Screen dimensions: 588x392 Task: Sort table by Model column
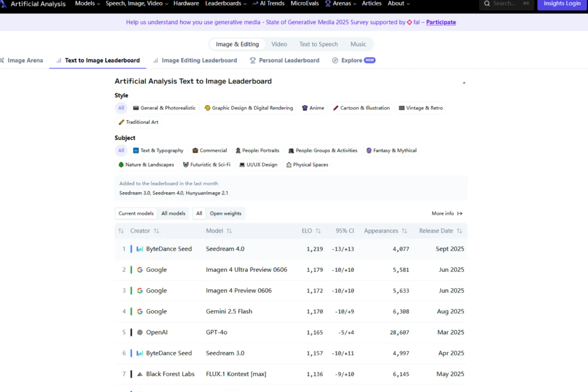[x=219, y=231]
